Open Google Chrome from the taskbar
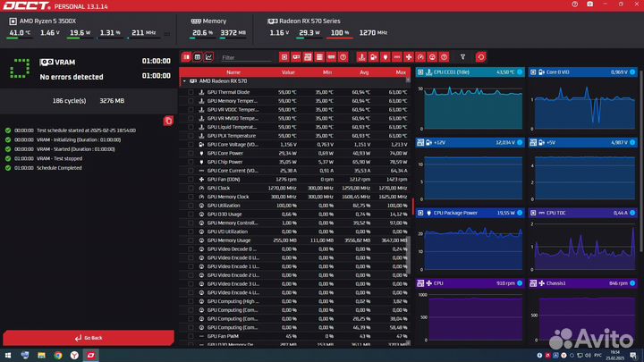Viewport: 644px width, 362px height. click(56, 355)
